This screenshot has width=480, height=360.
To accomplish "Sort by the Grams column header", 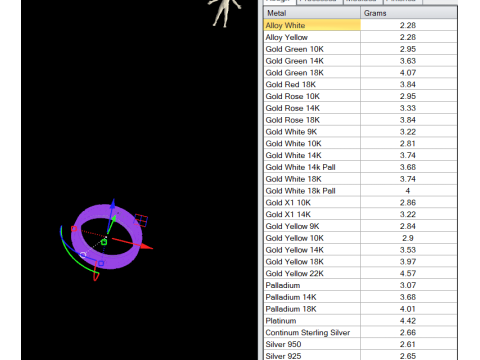I will coord(409,13).
